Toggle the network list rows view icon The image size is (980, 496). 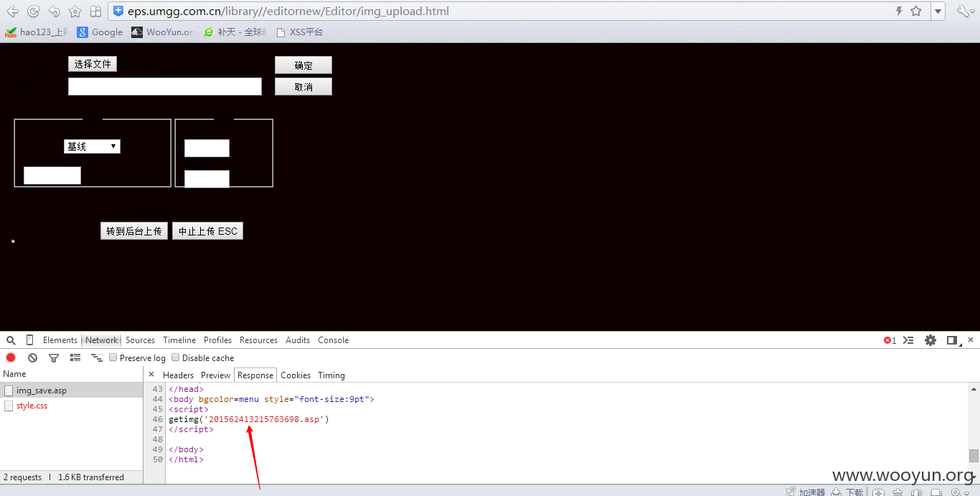(x=75, y=357)
